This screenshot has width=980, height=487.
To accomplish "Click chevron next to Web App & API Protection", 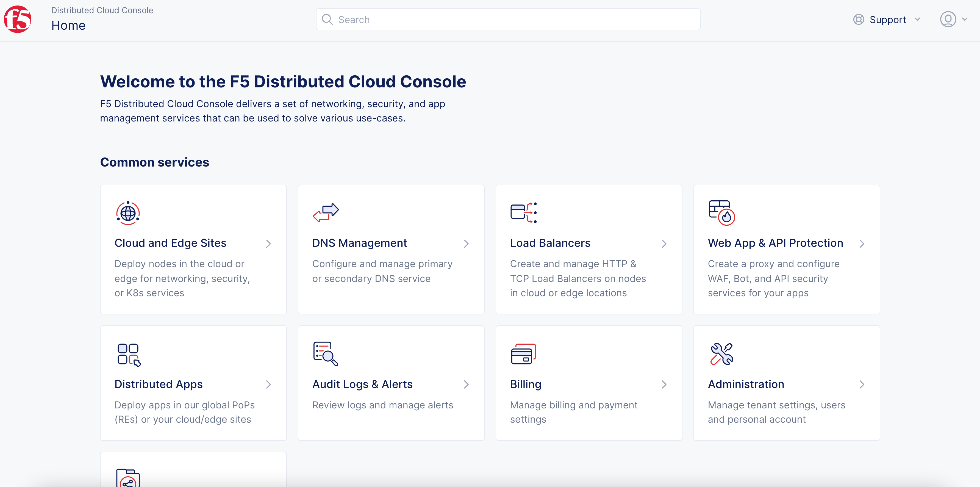I will click(x=862, y=244).
